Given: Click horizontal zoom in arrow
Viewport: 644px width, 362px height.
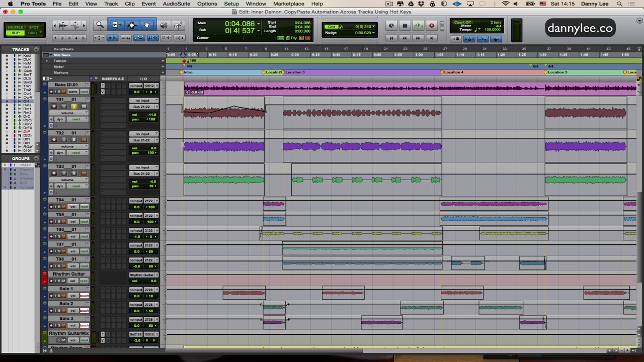Looking at the screenshot, I should click(x=84, y=25).
